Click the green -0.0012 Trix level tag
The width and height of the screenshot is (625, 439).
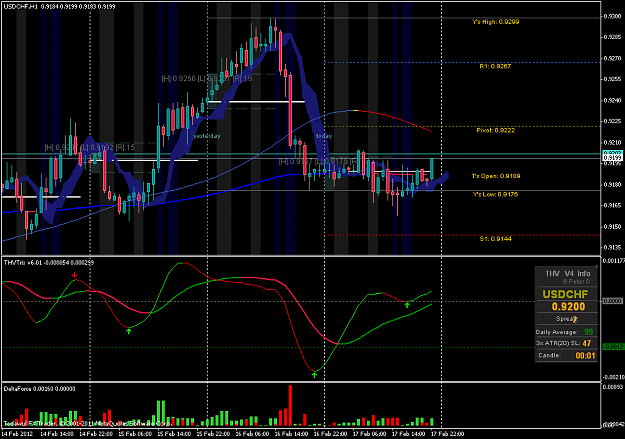pos(612,347)
